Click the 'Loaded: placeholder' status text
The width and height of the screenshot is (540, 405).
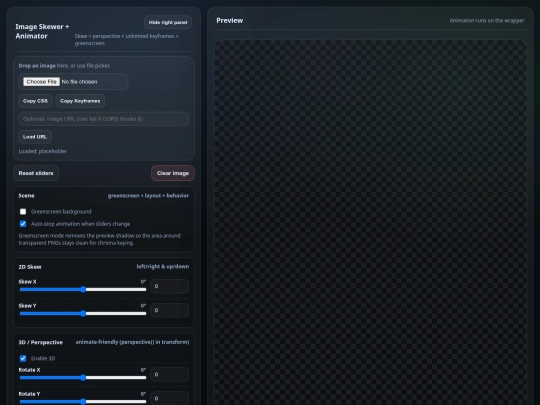(43, 151)
